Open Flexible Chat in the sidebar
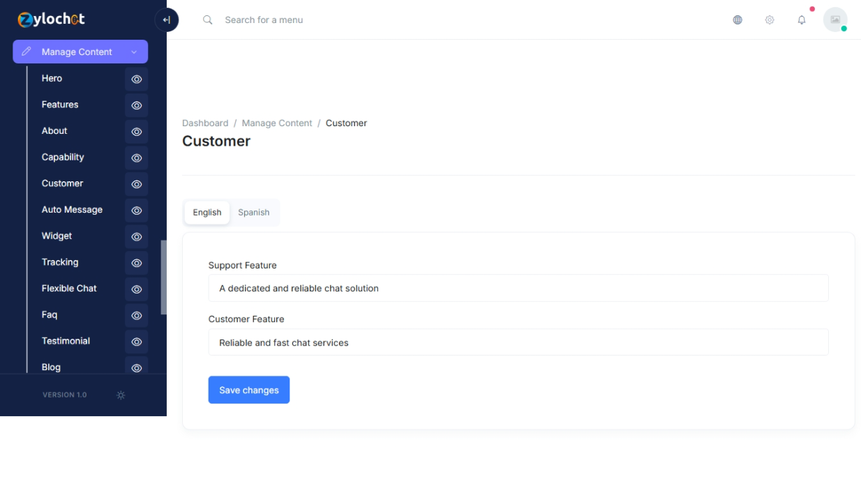This screenshot has width=861, height=504. tap(69, 289)
